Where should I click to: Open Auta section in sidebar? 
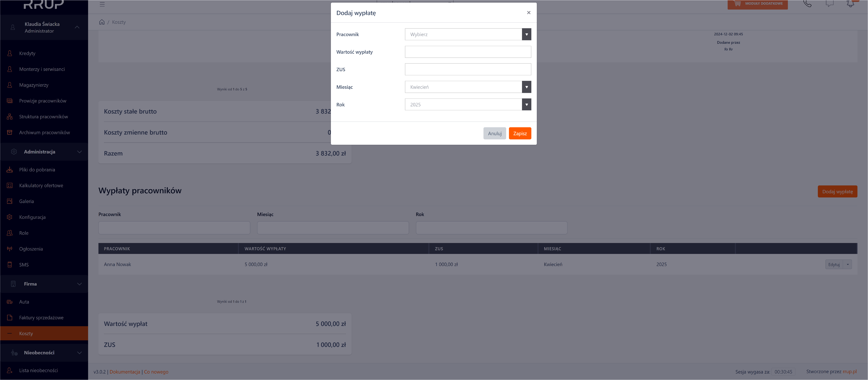(x=24, y=302)
